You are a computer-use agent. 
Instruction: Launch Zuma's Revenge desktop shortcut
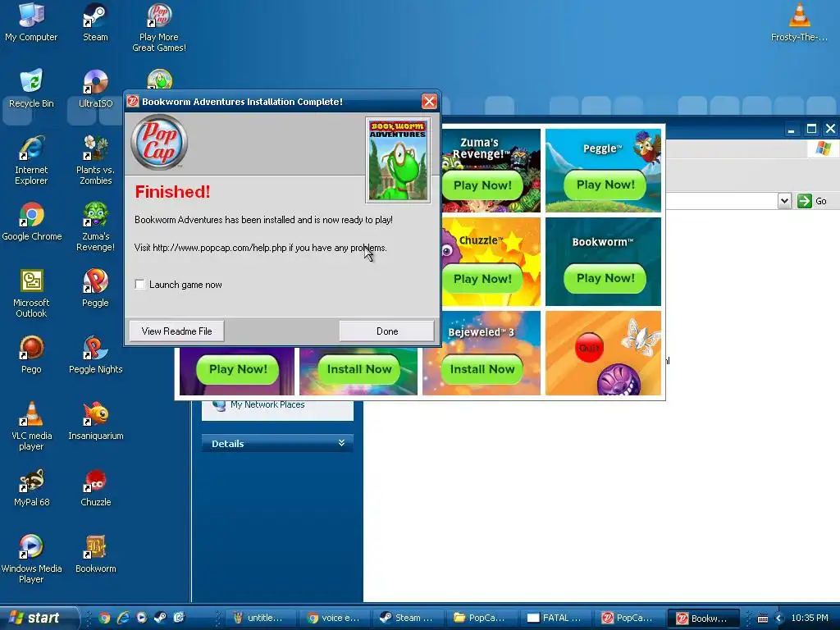pos(95,226)
